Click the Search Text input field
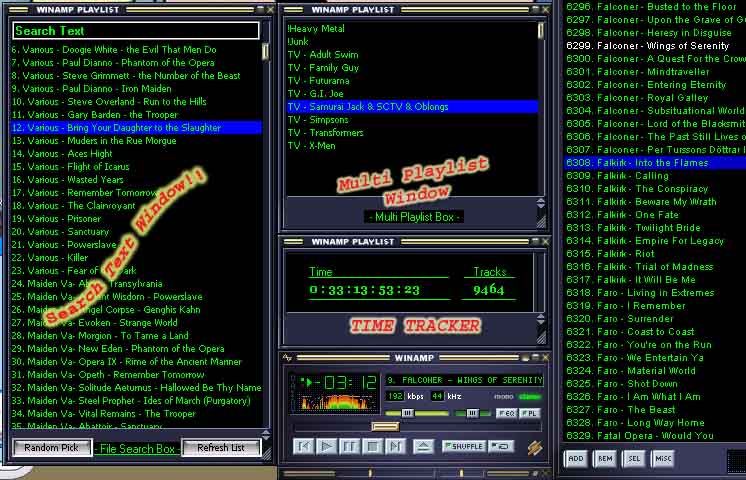This screenshot has height=480, width=746. pyautogui.click(x=136, y=31)
